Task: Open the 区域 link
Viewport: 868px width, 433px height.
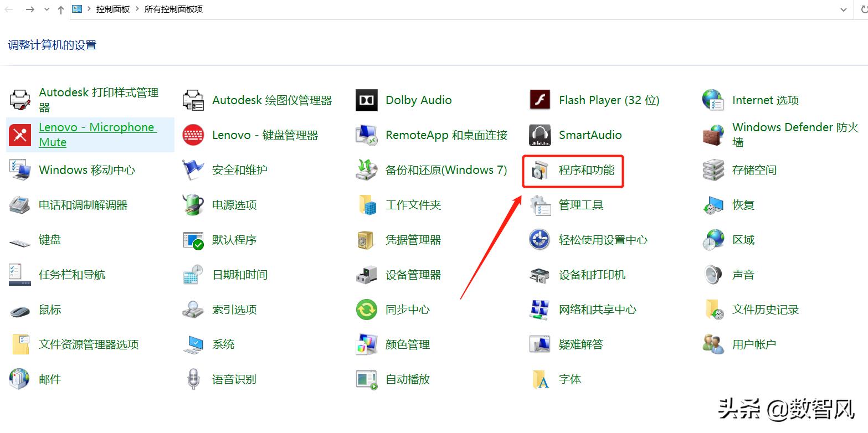Action: point(743,240)
